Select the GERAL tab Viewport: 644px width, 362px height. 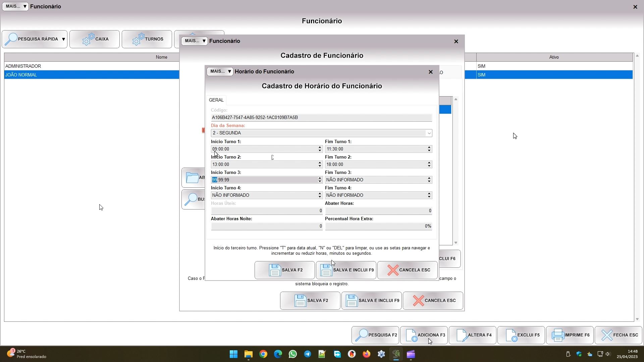click(x=216, y=100)
